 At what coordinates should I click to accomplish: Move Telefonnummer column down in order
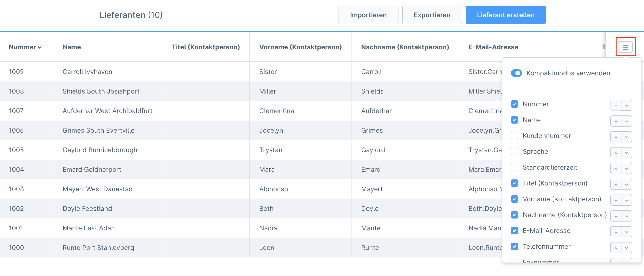pos(626,248)
